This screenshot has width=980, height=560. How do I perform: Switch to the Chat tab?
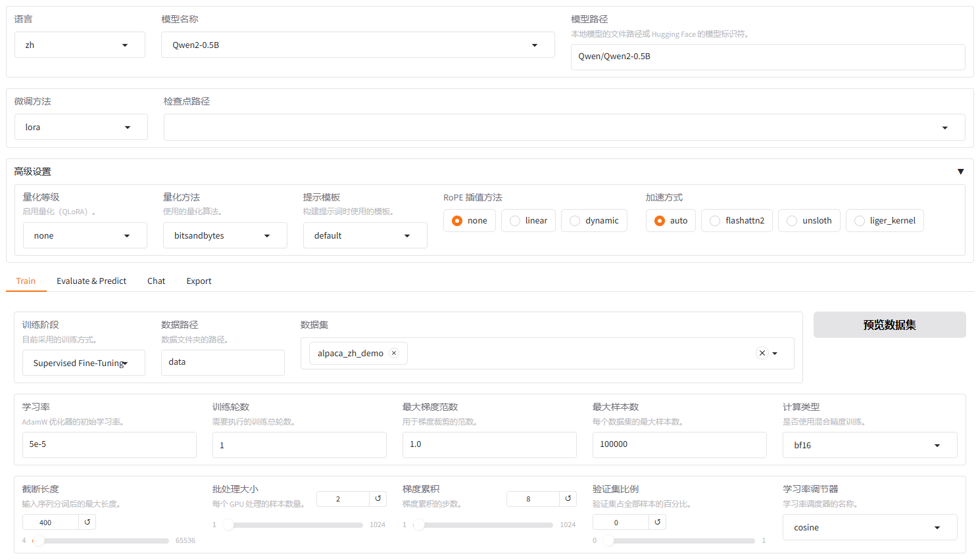click(x=156, y=281)
